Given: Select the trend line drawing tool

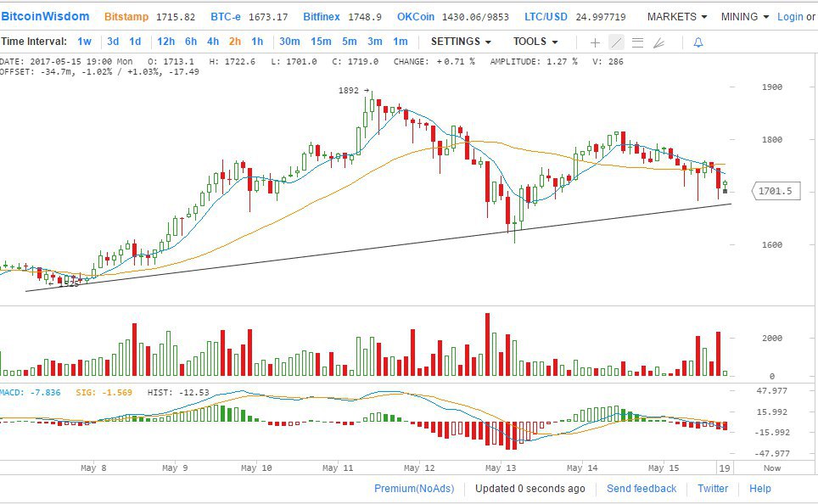Looking at the screenshot, I should pyautogui.click(x=616, y=42).
